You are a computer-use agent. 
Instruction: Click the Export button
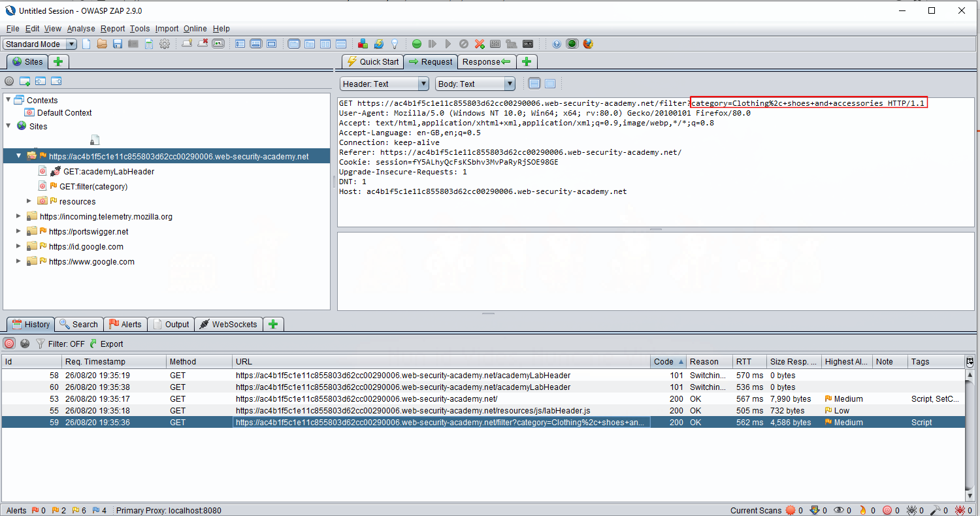(x=106, y=344)
